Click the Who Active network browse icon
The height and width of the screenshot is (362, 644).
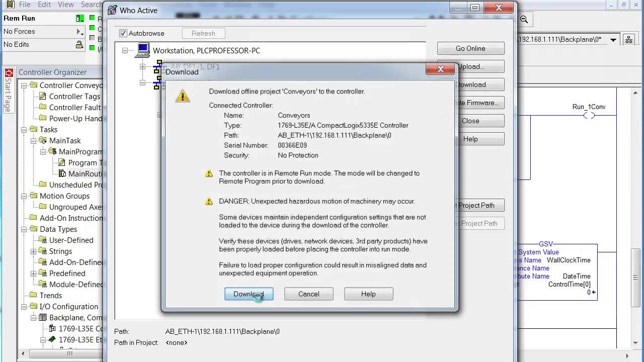pos(628,40)
